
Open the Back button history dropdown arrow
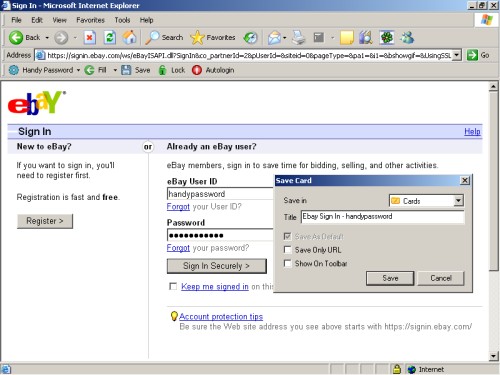coord(47,38)
